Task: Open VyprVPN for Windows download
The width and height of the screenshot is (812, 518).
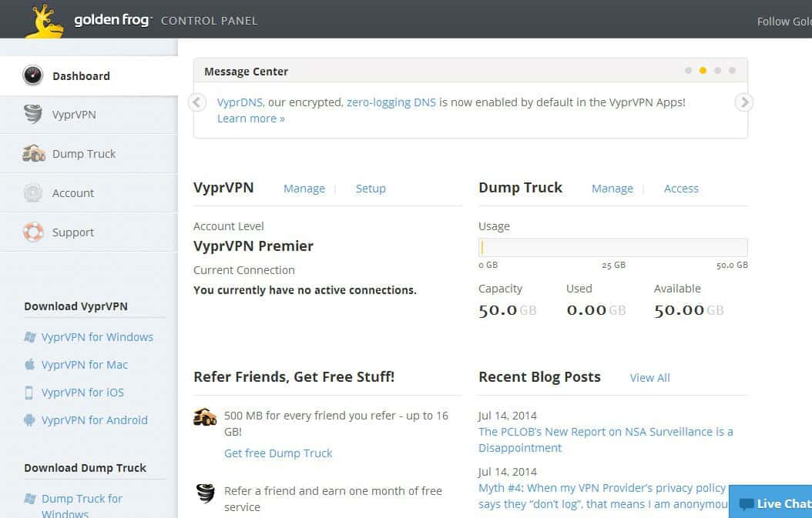Action: coord(96,336)
